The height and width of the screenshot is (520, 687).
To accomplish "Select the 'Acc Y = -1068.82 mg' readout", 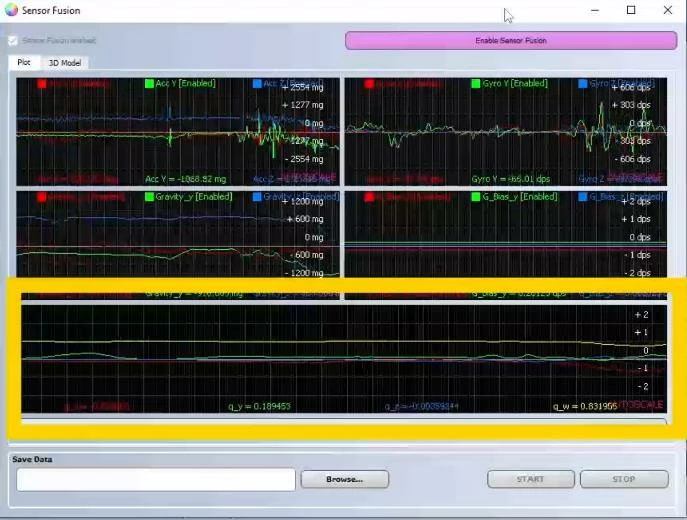I will coord(186,179).
